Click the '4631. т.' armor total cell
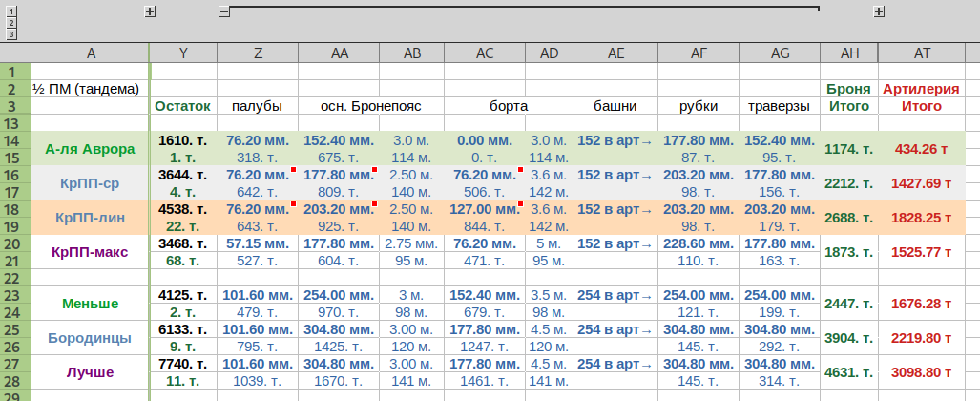Viewport: 980px width, 401px height. click(x=848, y=373)
